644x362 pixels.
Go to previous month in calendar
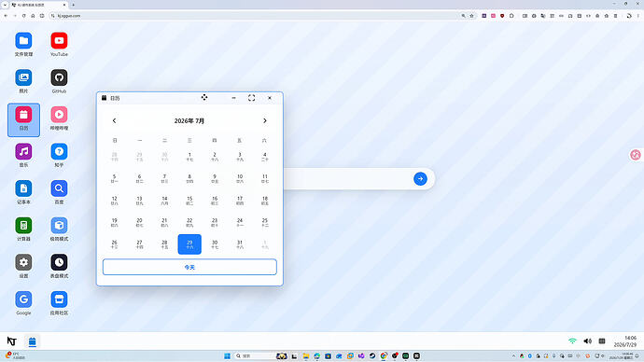tap(114, 120)
